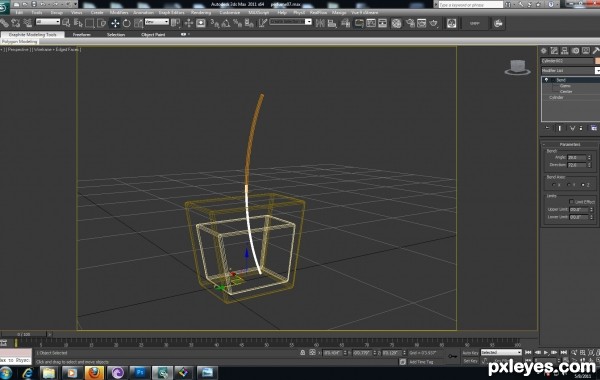Viewport: 600px width, 380px height.
Task: Open the selection filter dropdown
Action: click(x=48, y=22)
